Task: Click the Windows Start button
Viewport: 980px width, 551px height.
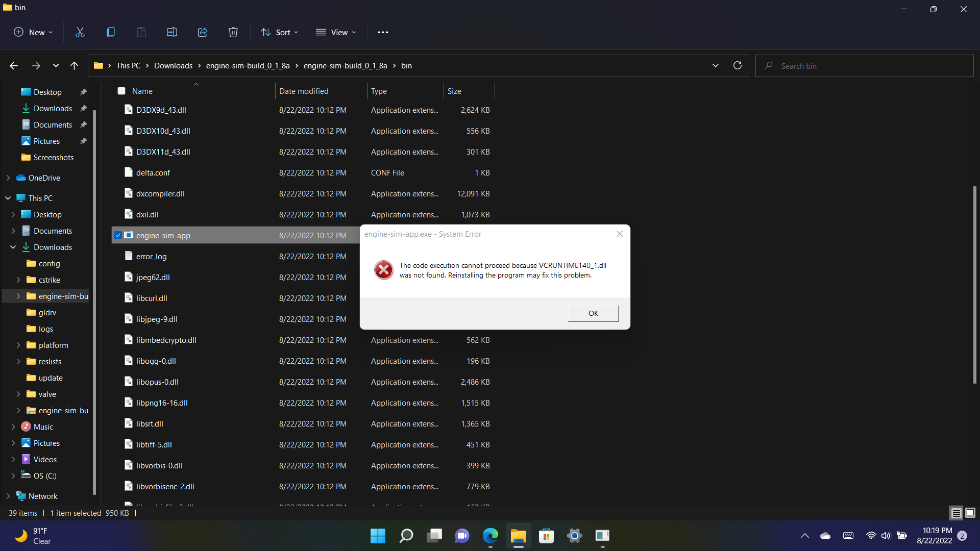Action: [x=378, y=536]
